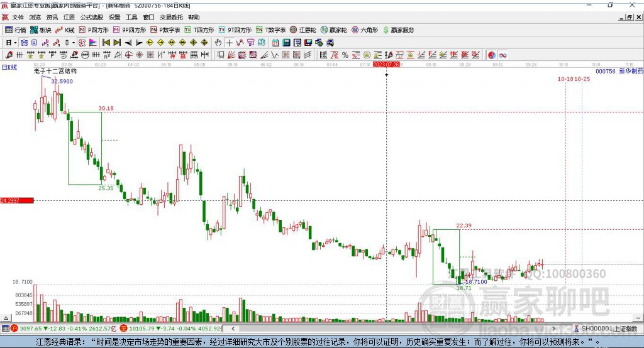Viewport: 644px width, 348px height.
Task: Open the 帮助 menu
Action: 194,17
